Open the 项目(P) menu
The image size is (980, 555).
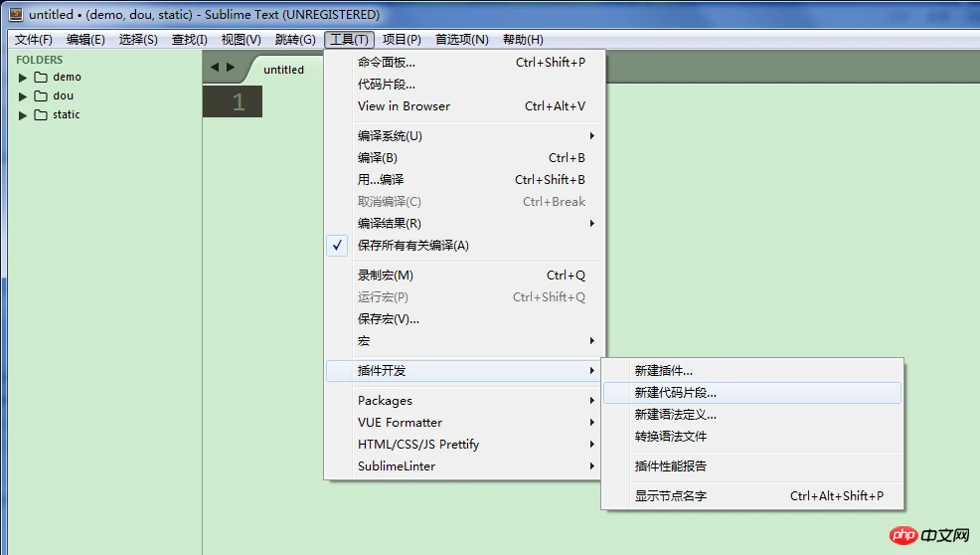[x=402, y=40]
